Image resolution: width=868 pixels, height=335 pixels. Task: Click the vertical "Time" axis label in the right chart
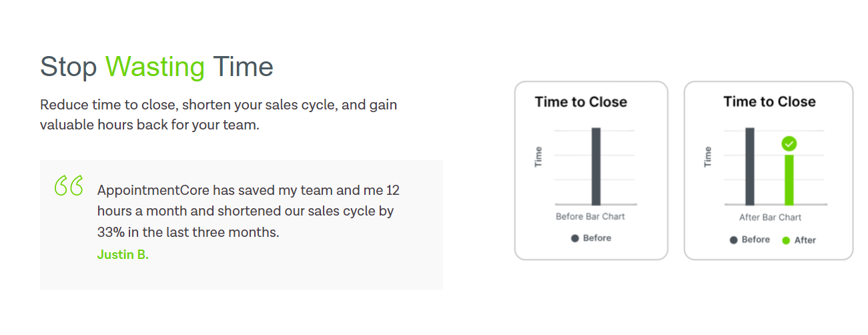pos(708,157)
